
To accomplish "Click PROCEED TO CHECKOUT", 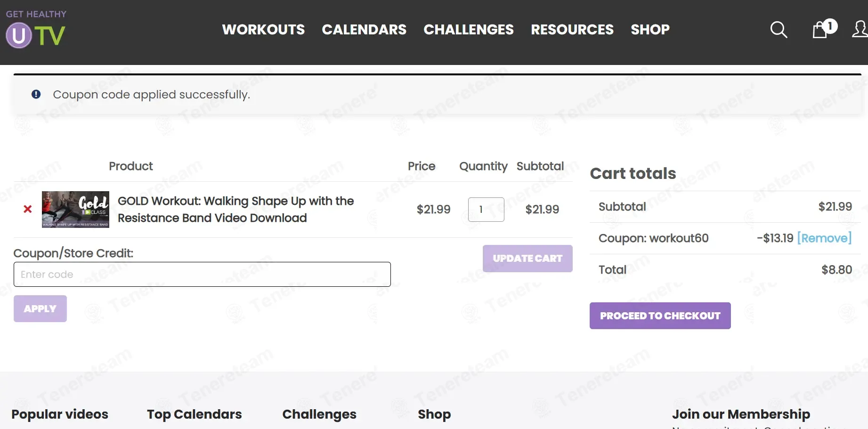I will tap(660, 316).
